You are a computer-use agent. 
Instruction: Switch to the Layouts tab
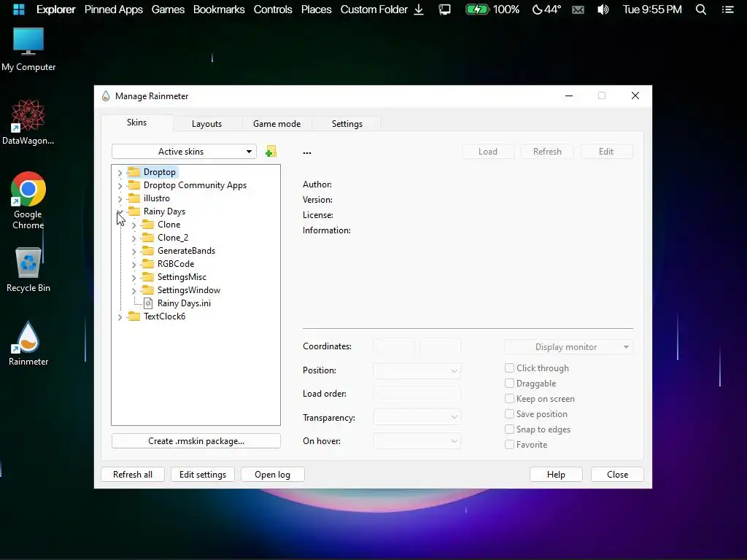pyautogui.click(x=206, y=124)
